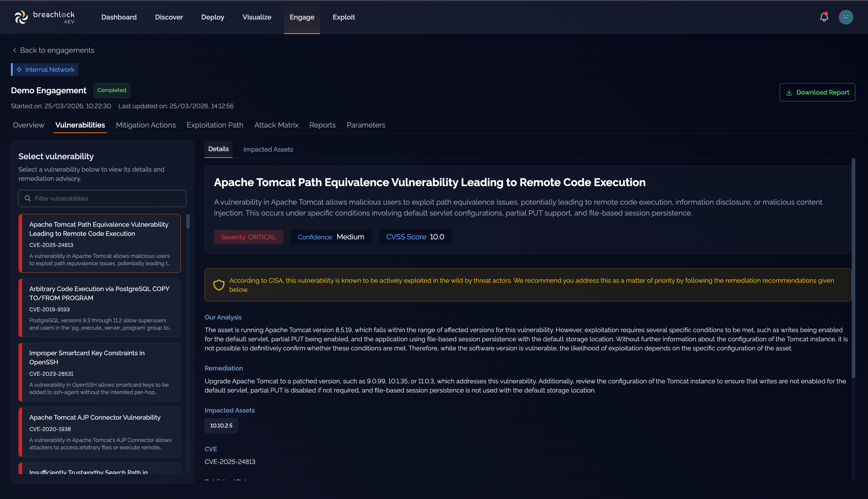868x499 pixels.
Task: Select Apache Tomcat AJP Connector Vulnerability card
Action: 99,432
